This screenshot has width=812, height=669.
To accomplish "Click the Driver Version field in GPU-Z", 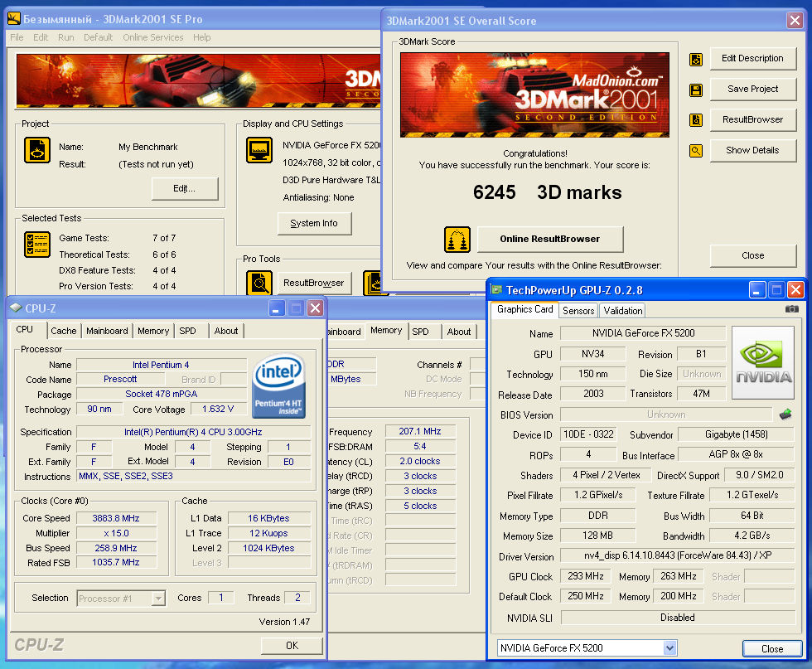I will (678, 555).
